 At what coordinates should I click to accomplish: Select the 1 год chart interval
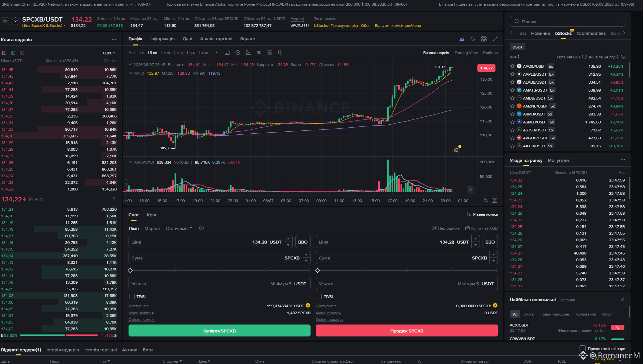point(165,53)
